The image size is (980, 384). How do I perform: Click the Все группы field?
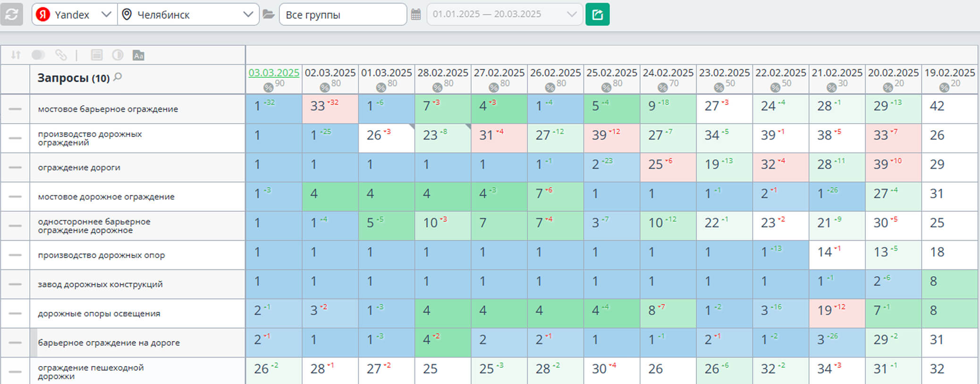343,15
